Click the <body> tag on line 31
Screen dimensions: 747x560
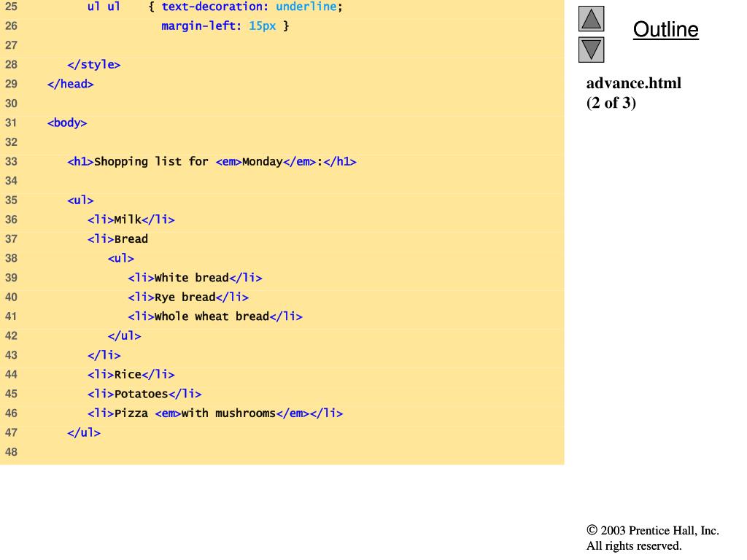coord(67,122)
